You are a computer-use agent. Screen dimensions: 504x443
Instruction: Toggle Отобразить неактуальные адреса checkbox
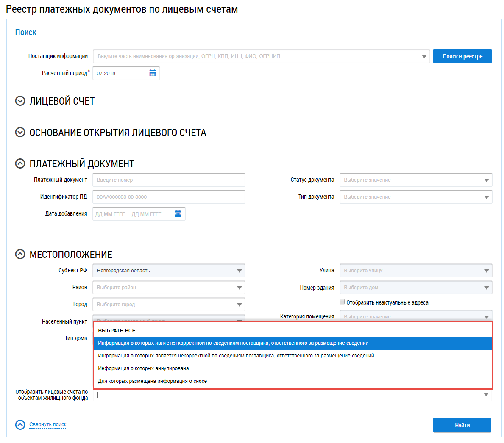tap(342, 302)
